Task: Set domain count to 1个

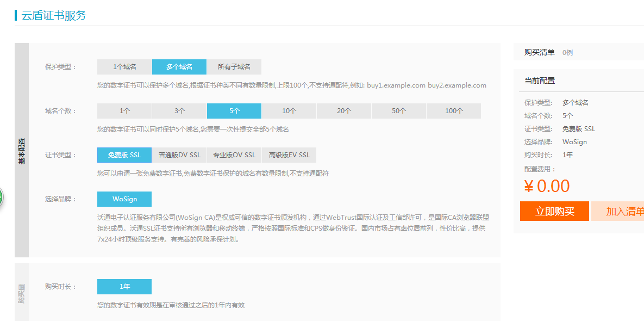Action: click(x=124, y=111)
